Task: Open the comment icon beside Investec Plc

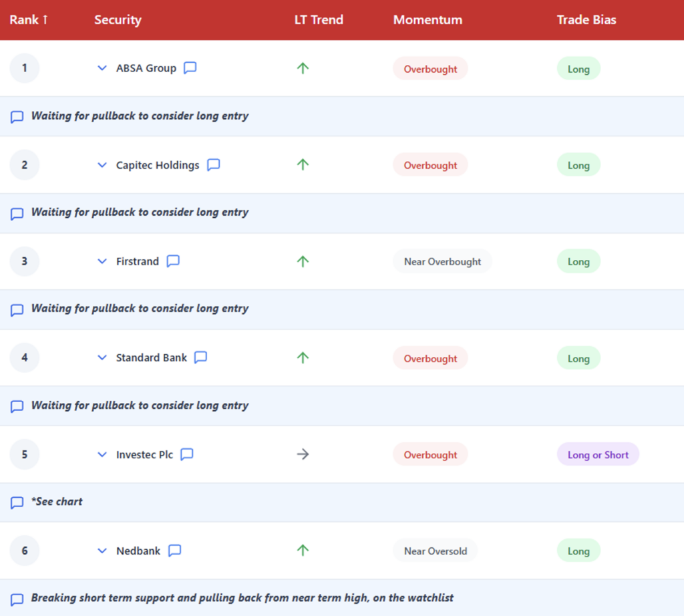Action: coord(187,454)
